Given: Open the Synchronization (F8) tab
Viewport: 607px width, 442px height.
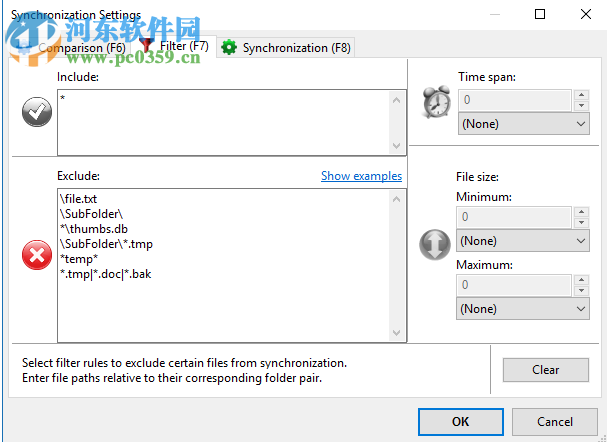Looking at the screenshot, I should tap(286, 48).
